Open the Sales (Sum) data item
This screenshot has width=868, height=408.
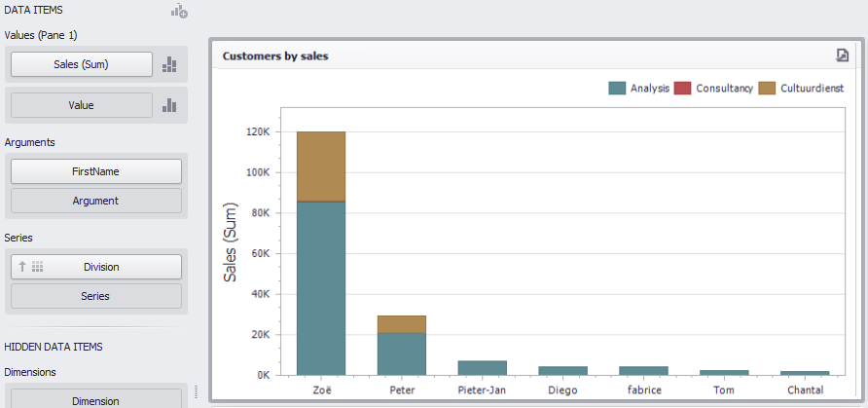(82, 65)
